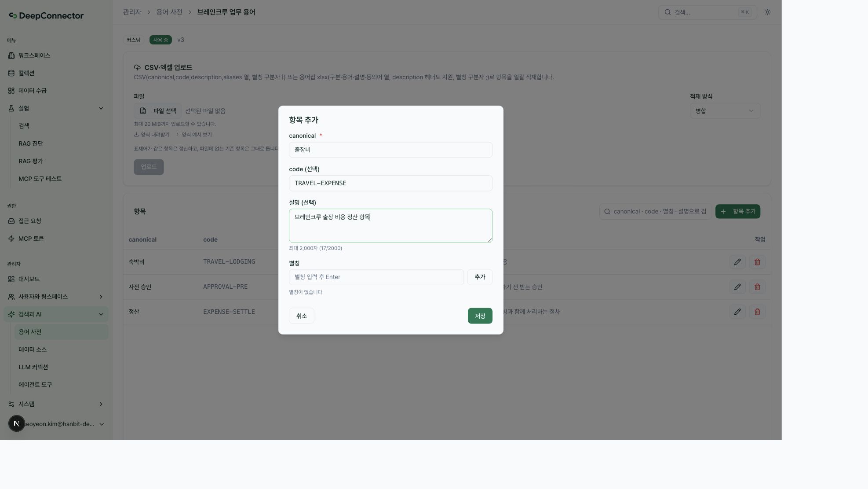Click the 사용 중 status badge
Image resolution: width=868 pixels, height=489 pixels.
(x=160, y=40)
